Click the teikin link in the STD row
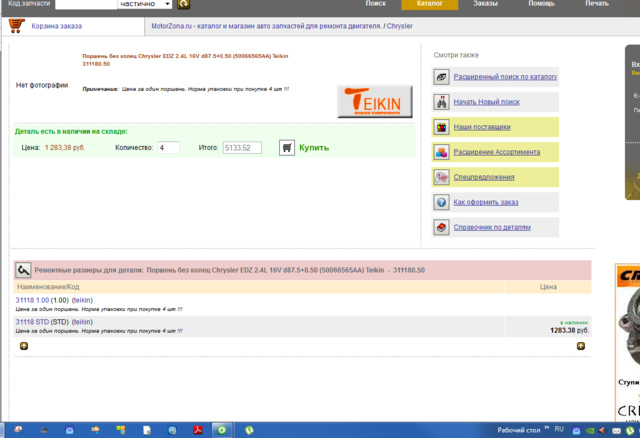Image resolution: width=640 pixels, height=438 pixels. (82, 322)
